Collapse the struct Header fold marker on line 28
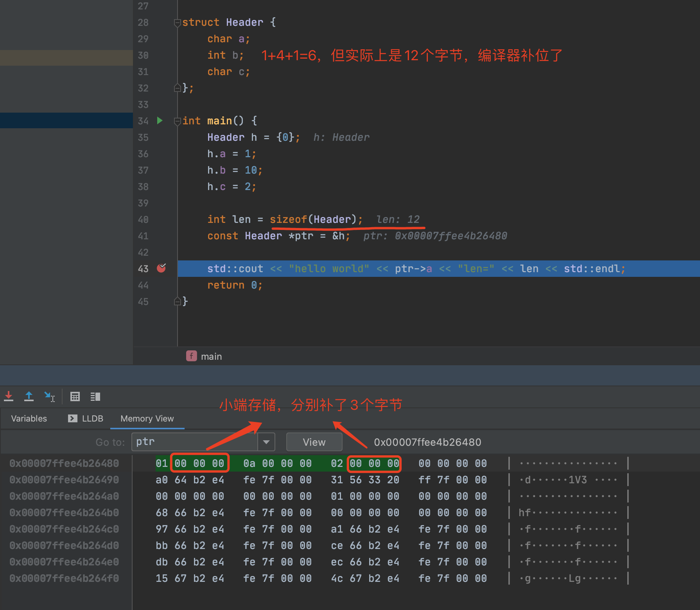 177,23
